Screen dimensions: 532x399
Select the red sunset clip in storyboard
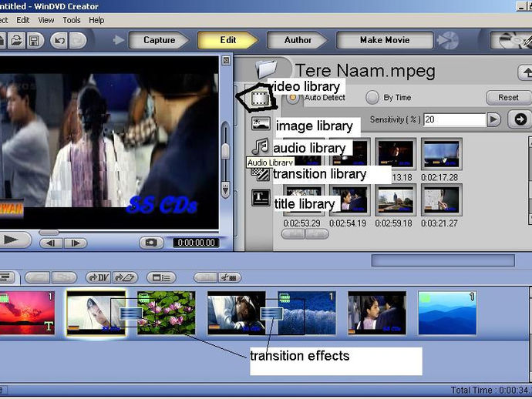tap(27, 313)
